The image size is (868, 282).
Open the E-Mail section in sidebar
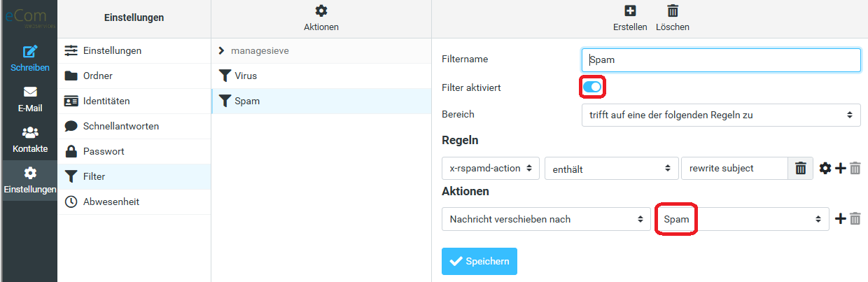pyautogui.click(x=29, y=99)
